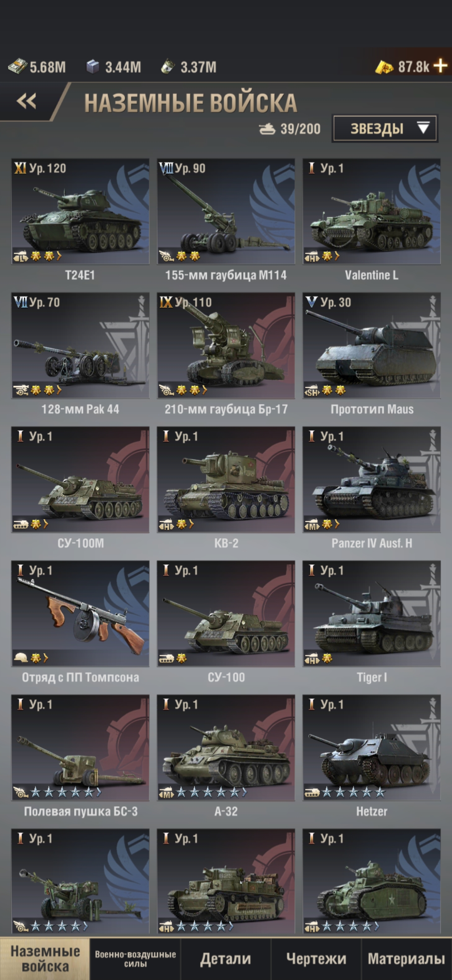Open the Hetzer tank destroyer card
452x980 pixels.
(372, 756)
